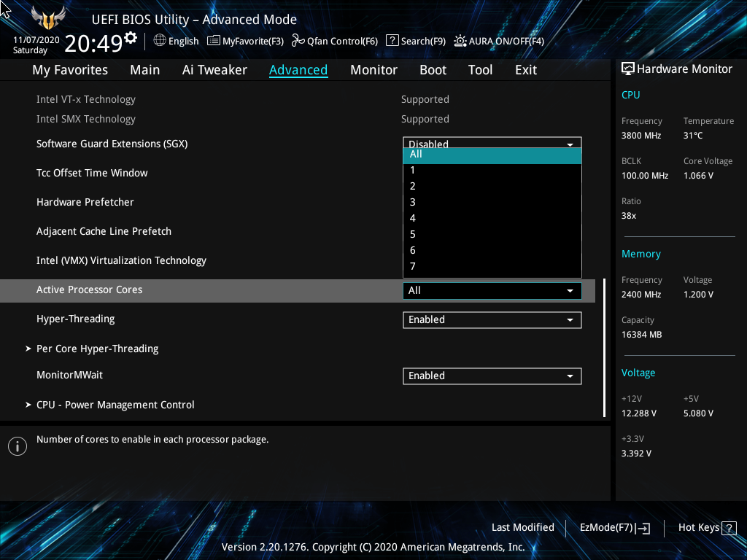Viewport: 747px width, 560px height.
Task: Expand CPU - Power Management Control submenu
Action: click(115, 405)
